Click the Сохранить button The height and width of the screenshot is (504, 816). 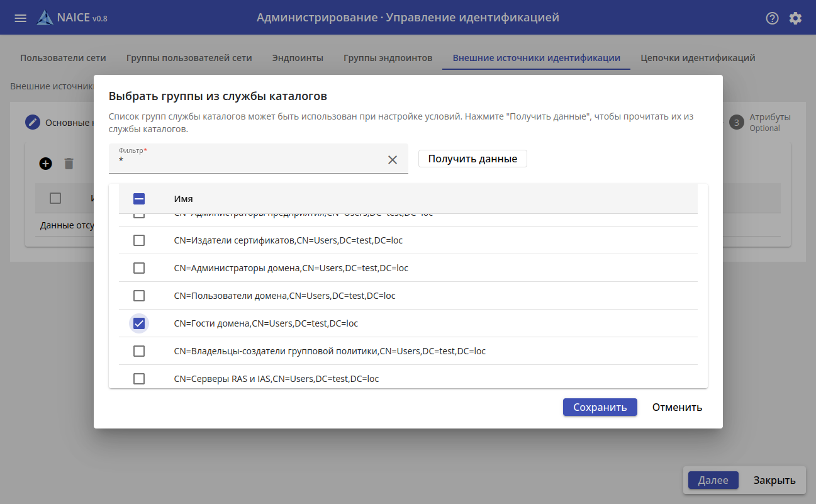point(600,407)
